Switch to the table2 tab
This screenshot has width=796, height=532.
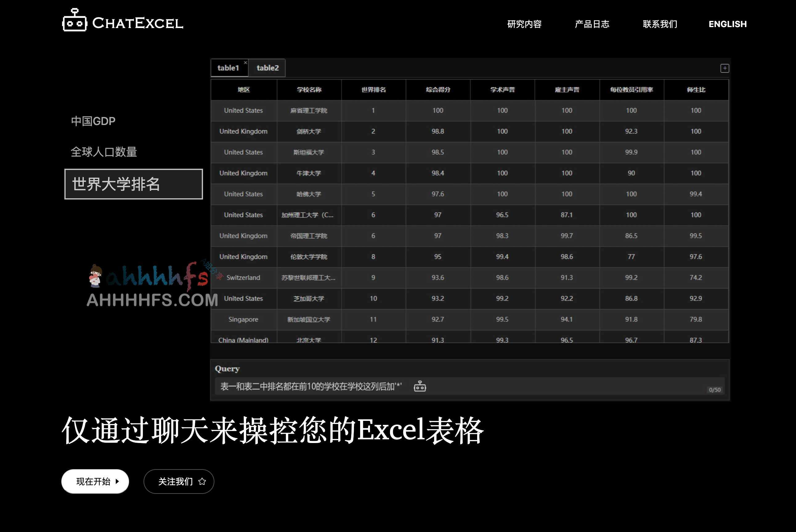tap(267, 68)
